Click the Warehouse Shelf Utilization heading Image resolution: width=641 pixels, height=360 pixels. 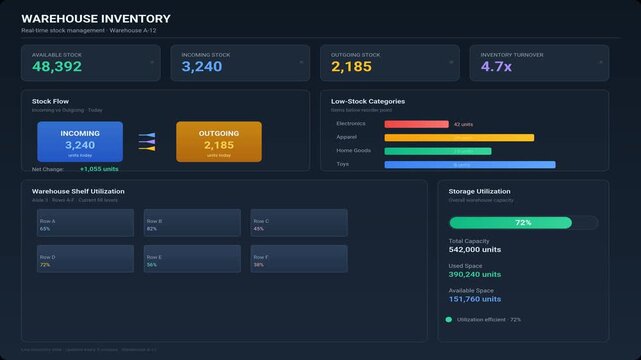(x=78, y=191)
